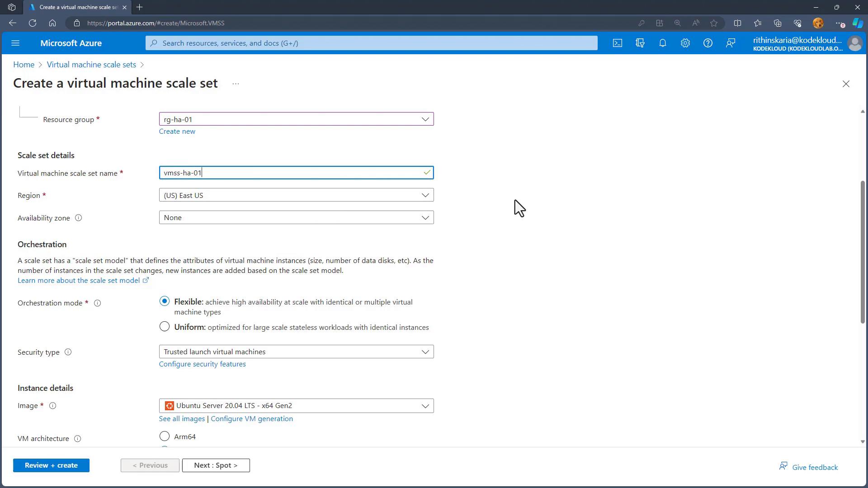Click Create new resource group link
This screenshot has height=488, width=868.
point(177,131)
